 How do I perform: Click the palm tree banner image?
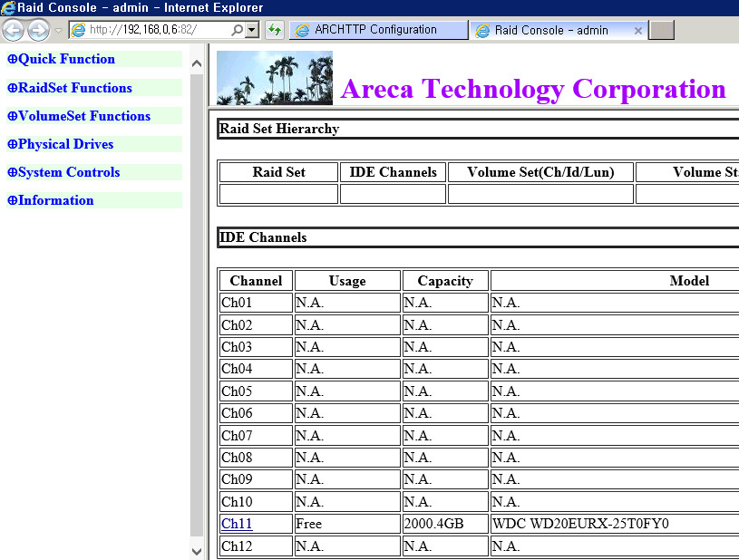(x=275, y=78)
